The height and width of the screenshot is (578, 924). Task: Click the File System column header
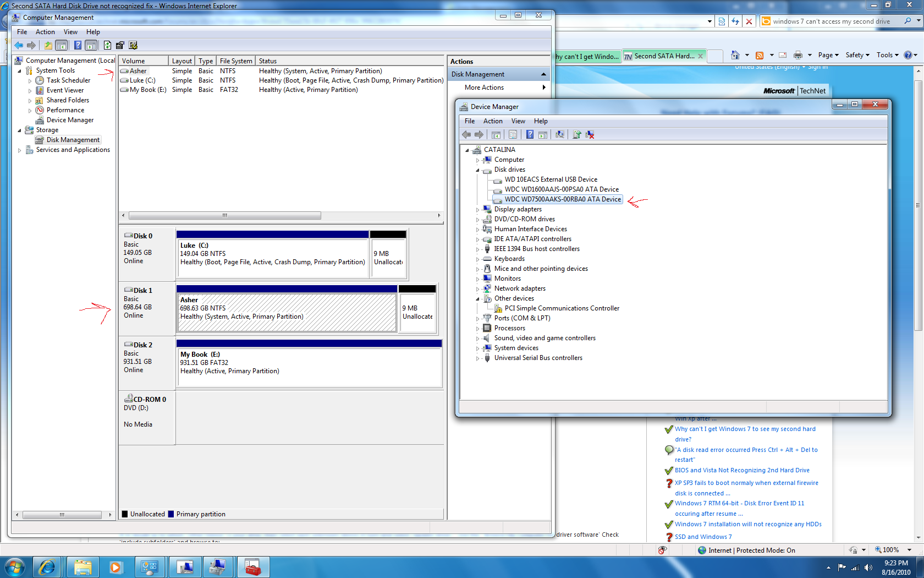point(235,61)
